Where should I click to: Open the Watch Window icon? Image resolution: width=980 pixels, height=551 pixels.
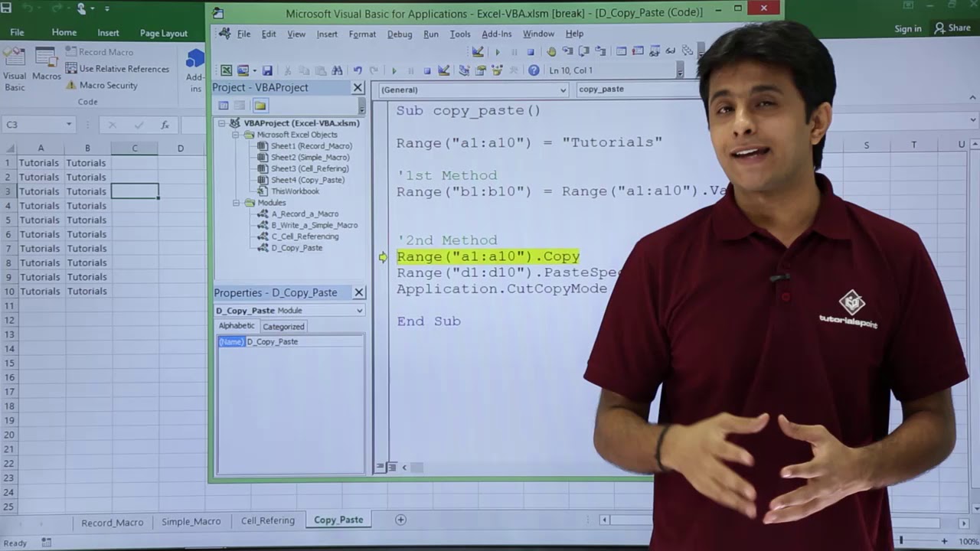(655, 51)
